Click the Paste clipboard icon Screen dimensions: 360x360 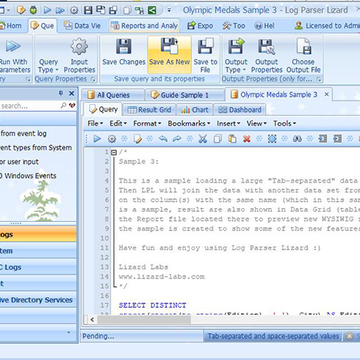coord(232,139)
